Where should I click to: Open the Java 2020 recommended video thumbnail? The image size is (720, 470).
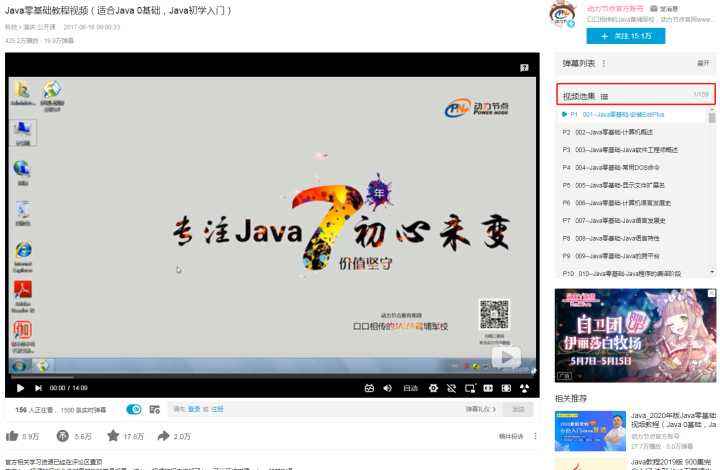[590, 431]
